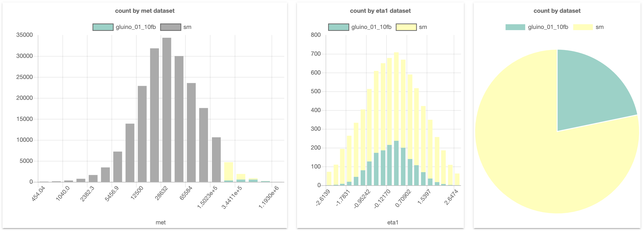Click the -1.7831 axis tick label
The width and height of the screenshot is (644, 232).
tap(343, 197)
